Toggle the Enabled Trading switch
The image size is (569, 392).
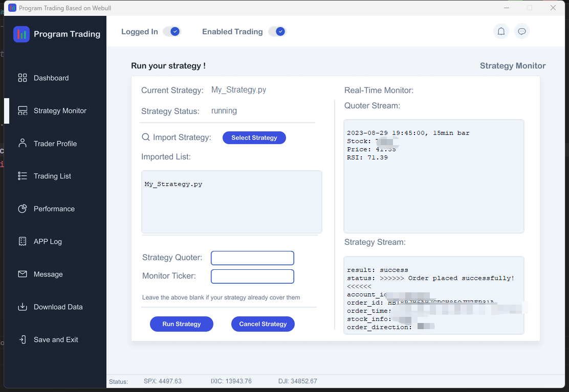click(x=277, y=32)
